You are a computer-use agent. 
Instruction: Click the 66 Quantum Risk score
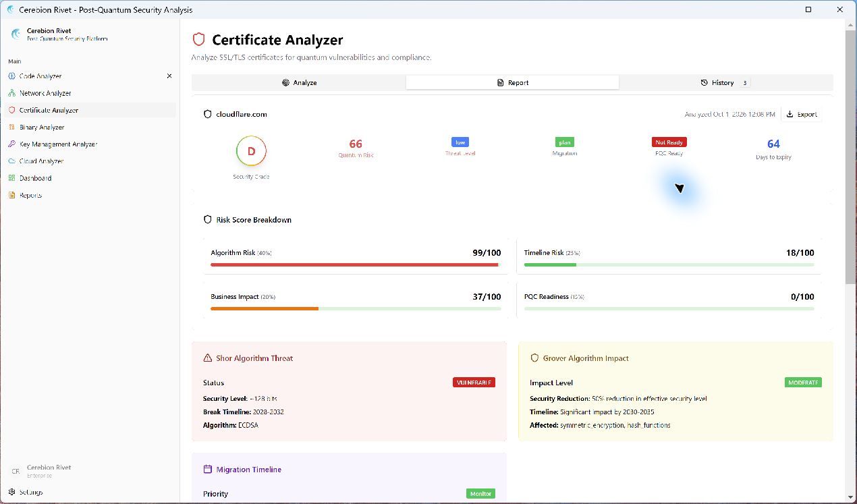356,144
